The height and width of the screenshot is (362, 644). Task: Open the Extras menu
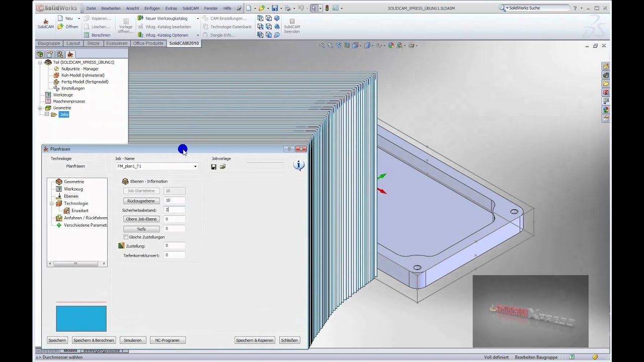point(171,9)
